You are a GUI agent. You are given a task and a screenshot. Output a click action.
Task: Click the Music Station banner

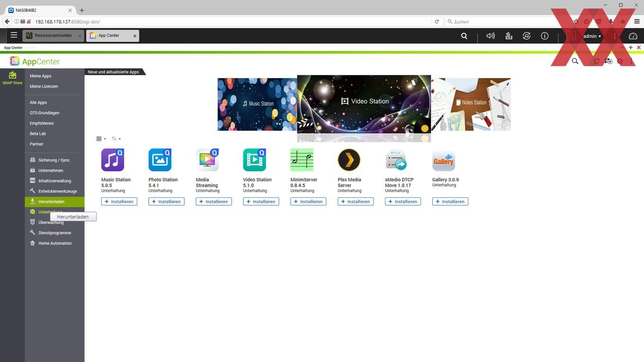pos(257,104)
